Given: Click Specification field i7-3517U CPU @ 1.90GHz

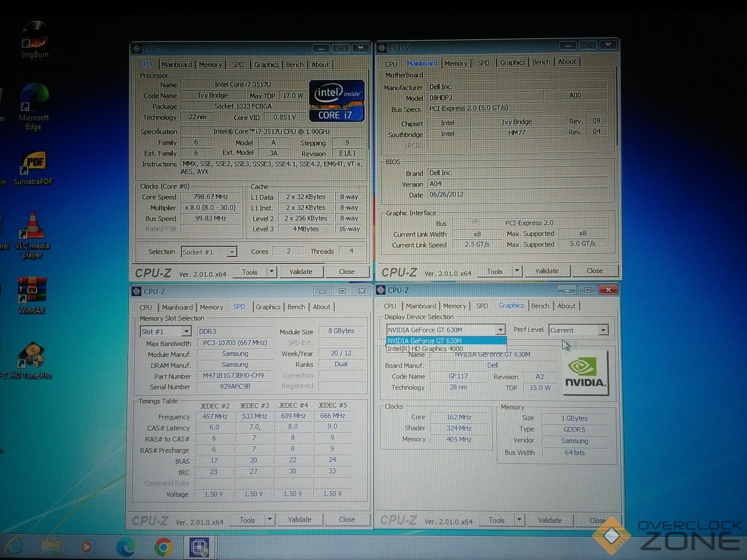Looking at the screenshot, I should pyautogui.click(x=272, y=132).
